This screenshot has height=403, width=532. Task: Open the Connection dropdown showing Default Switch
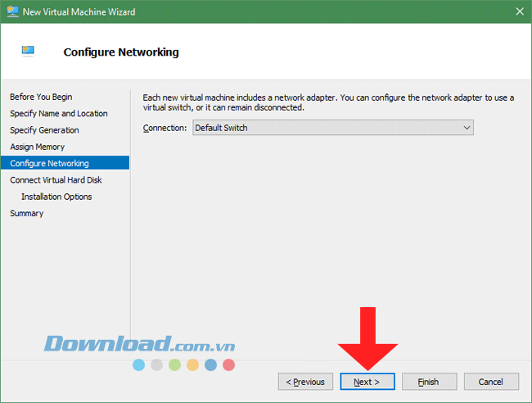[333, 128]
